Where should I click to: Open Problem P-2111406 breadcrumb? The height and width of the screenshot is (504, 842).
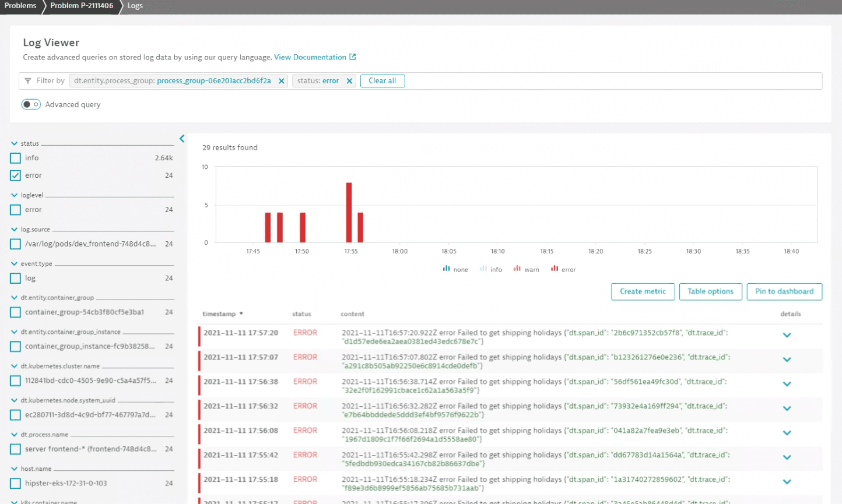tap(82, 6)
